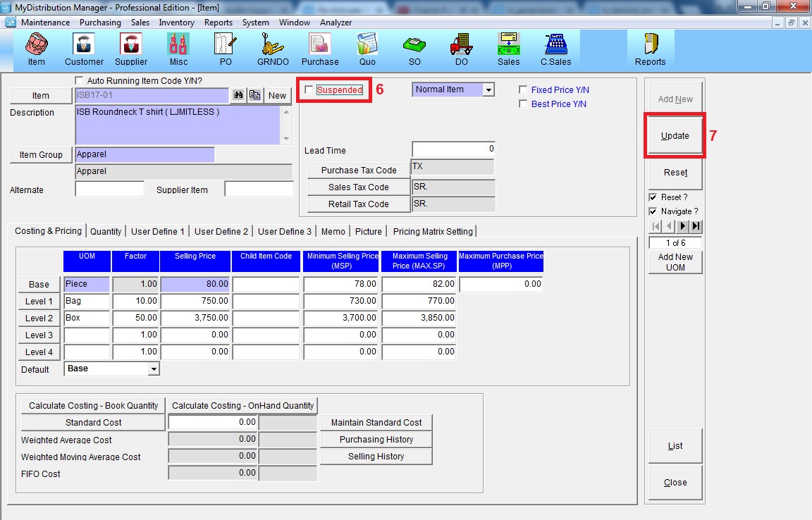Open the Customer toolbar icon
812x520 pixels.
click(x=84, y=49)
